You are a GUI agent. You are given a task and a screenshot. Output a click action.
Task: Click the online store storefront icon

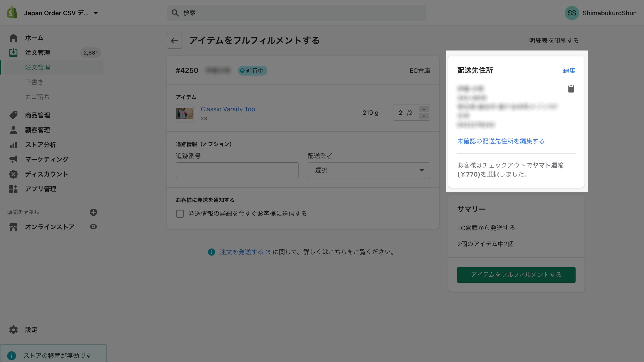coord(13,227)
